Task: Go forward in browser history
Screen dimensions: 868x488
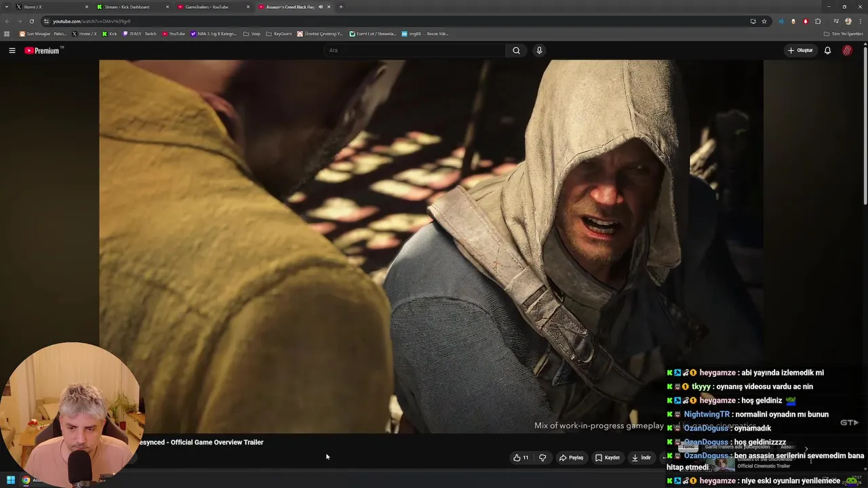Action: pyautogui.click(x=19, y=21)
